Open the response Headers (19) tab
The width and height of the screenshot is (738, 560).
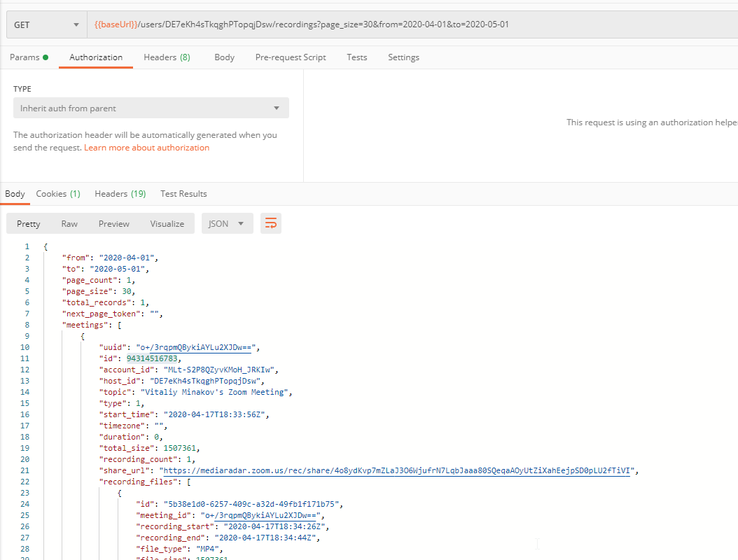(x=120, y=194)
